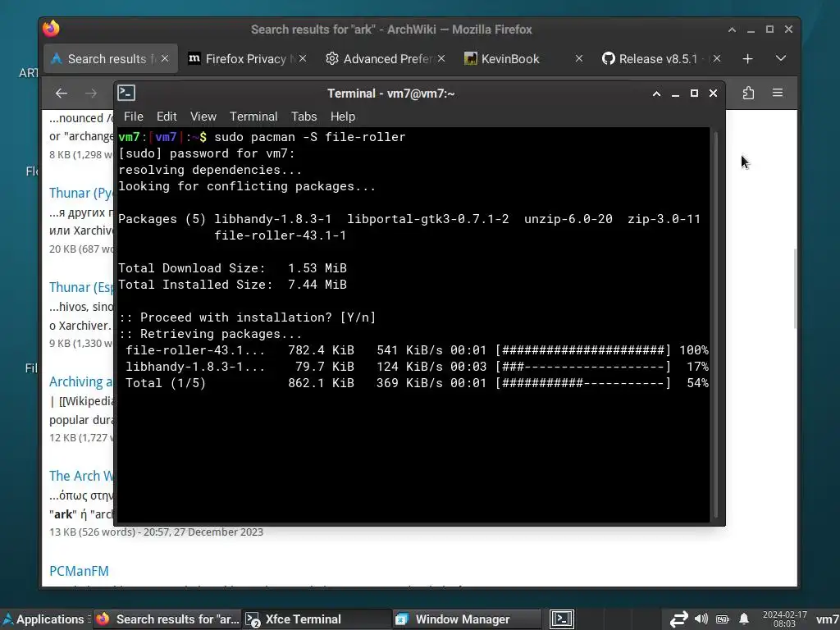Click the terminal scrollbar

tap(715, 324)
